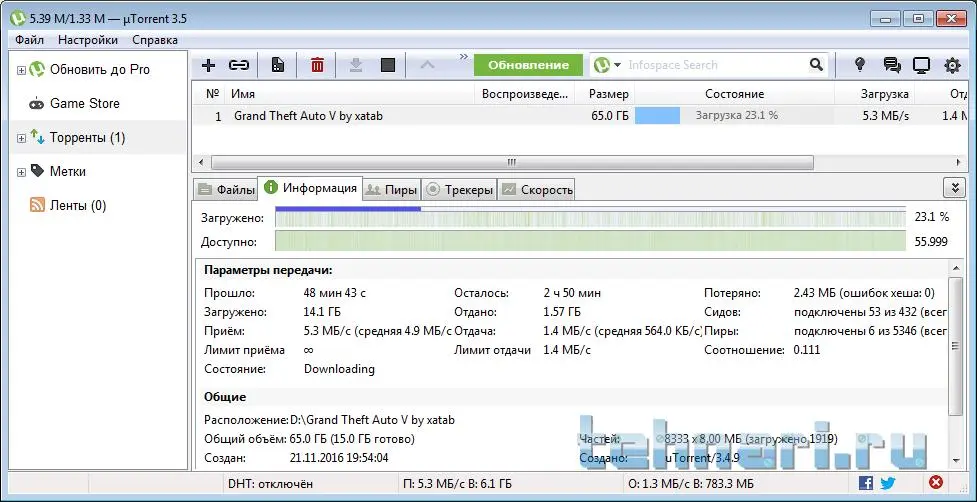Screen dimensions: 977x502
Task: Click the 2 ч 50 мин remaining value
Action: tap(572, 293)
